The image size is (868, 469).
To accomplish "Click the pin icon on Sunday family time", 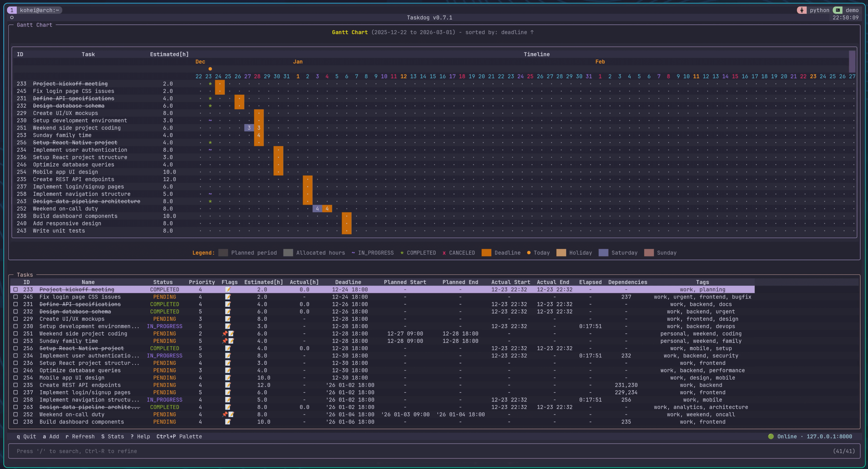I will tap(224, 341).
